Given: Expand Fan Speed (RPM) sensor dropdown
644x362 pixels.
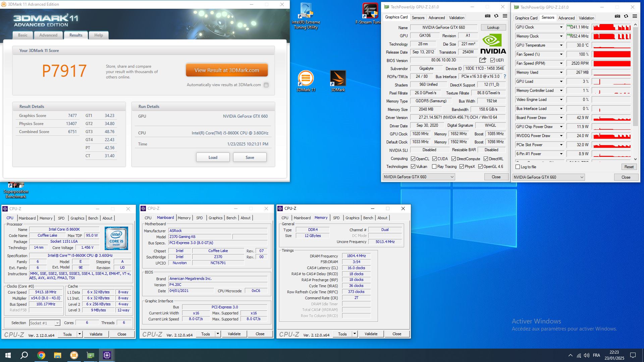Looking at the screenshot, I should [x=561, y=63].
